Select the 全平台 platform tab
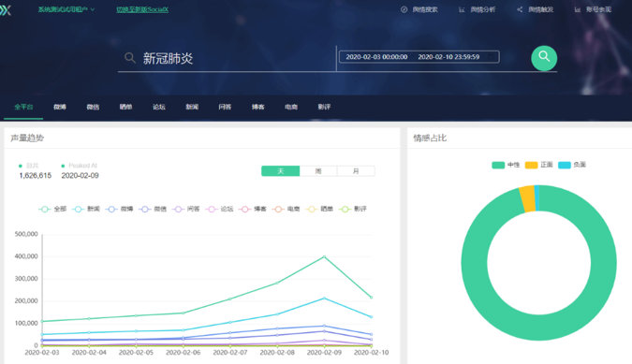Screen dimensions: 632x364 point(23,107)
